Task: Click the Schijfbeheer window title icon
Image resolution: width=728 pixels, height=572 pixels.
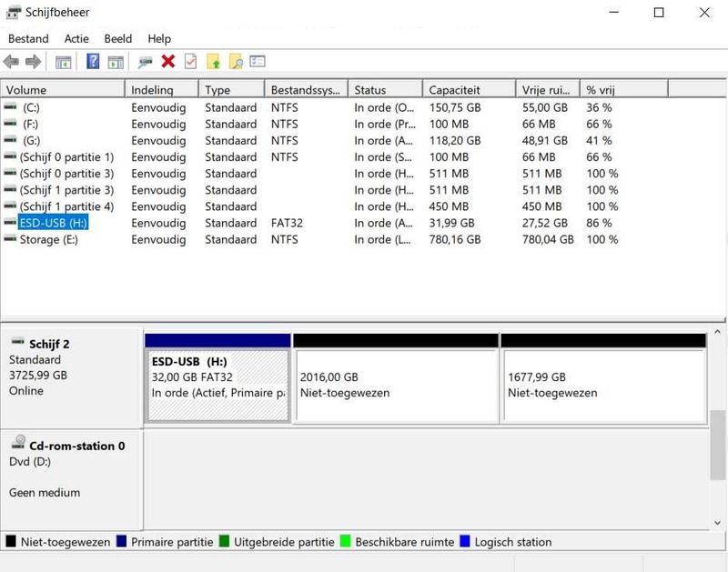Action: pos(14,13)
